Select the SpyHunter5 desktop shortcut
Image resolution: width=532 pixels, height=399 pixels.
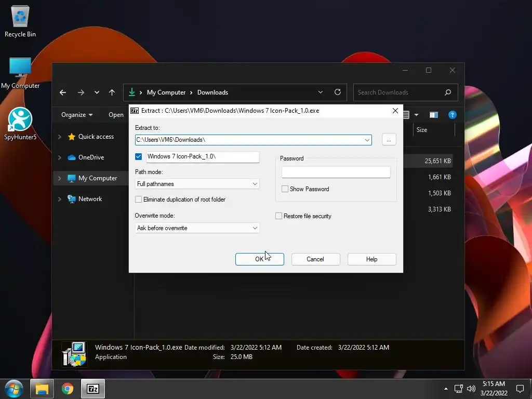click(20, 124)
